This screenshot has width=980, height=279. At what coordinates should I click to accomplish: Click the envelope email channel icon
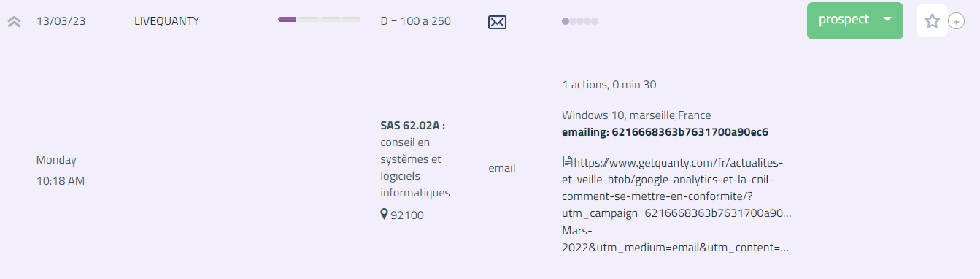pyautogui.click(x=497, y=22)
